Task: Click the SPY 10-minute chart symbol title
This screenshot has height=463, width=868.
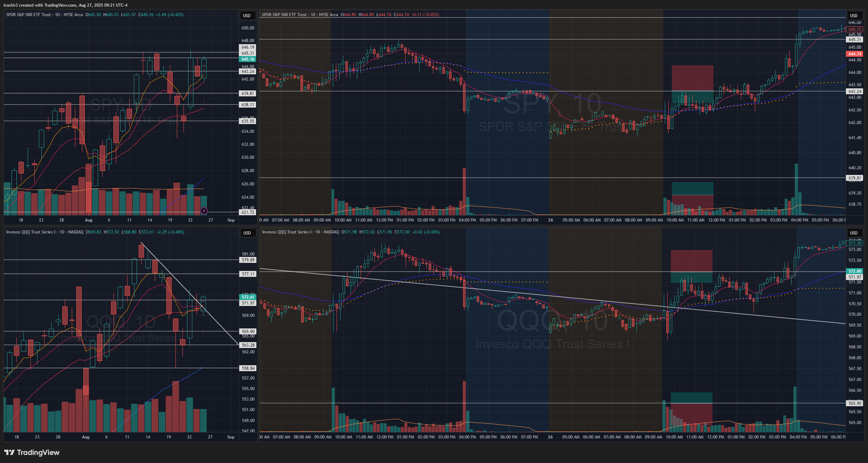Action: click(x=300, y=15)
